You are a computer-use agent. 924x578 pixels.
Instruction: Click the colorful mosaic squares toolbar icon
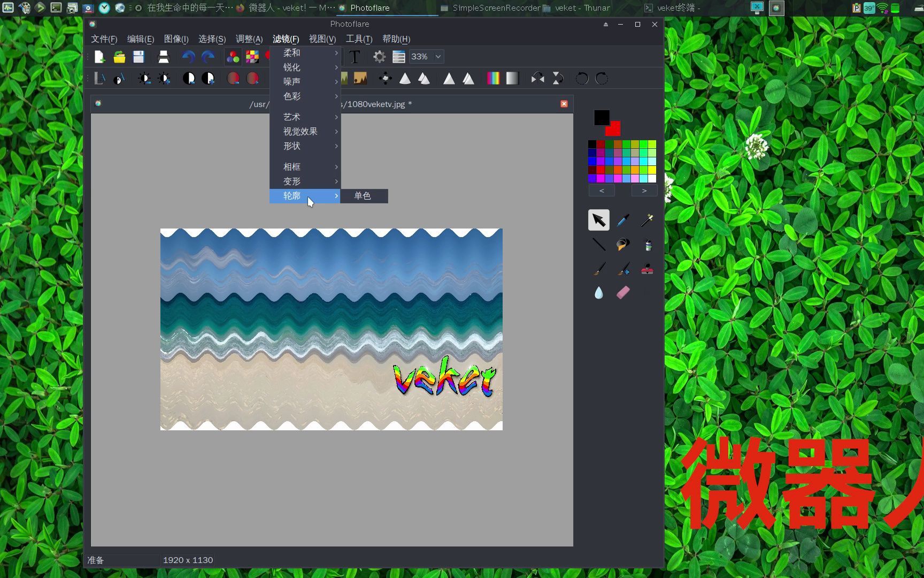pyautogui.click(x=252, y=57)
